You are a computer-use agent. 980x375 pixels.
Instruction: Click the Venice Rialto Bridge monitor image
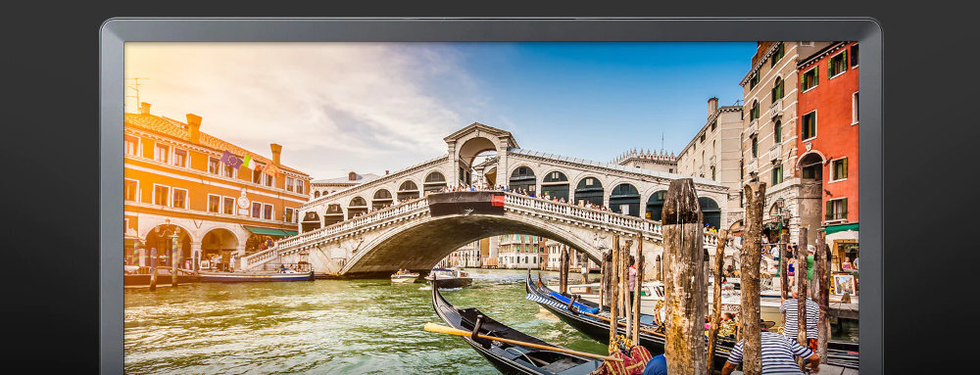(491, 208)
